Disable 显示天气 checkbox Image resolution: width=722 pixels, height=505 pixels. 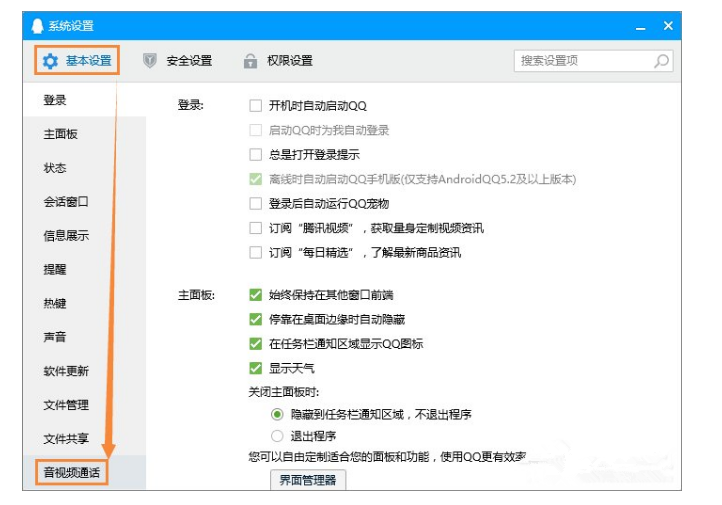coord(255,368)
